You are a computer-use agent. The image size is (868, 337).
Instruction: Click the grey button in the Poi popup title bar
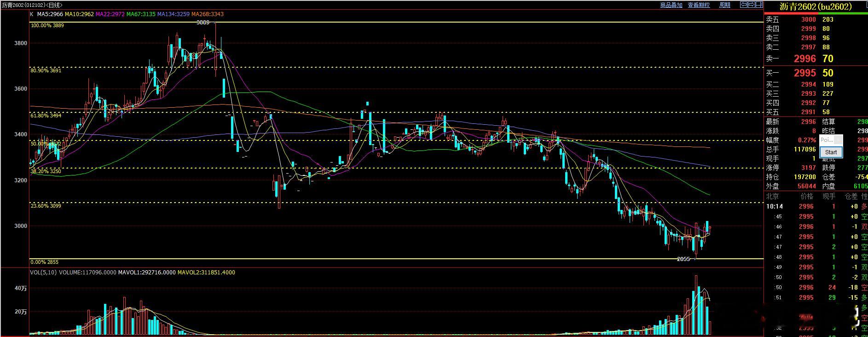coord(839,139)
